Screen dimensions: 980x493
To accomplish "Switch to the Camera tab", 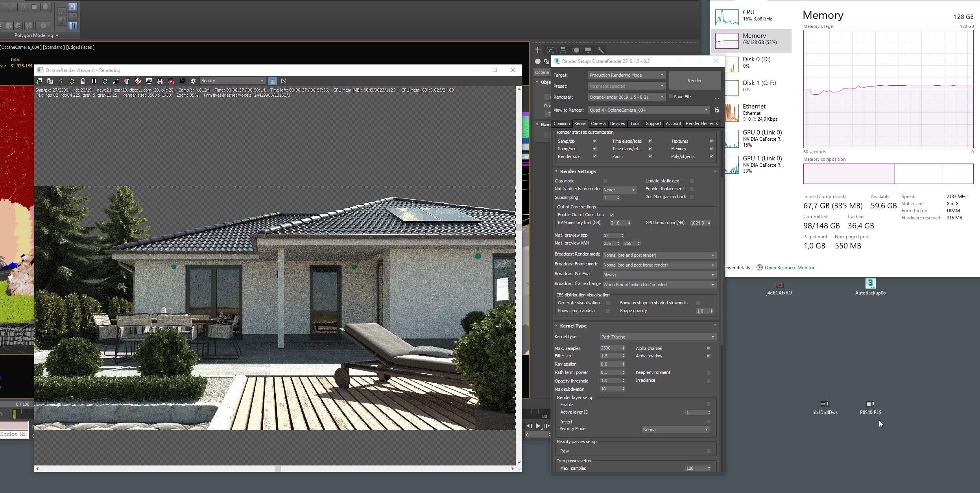I will click(598, 123).
